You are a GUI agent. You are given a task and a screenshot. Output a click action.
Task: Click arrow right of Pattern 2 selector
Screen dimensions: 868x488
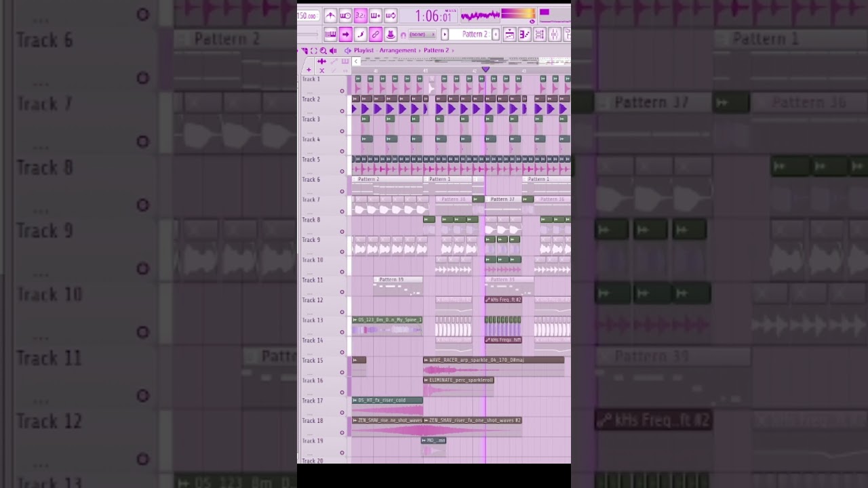(x=496, y=35)
